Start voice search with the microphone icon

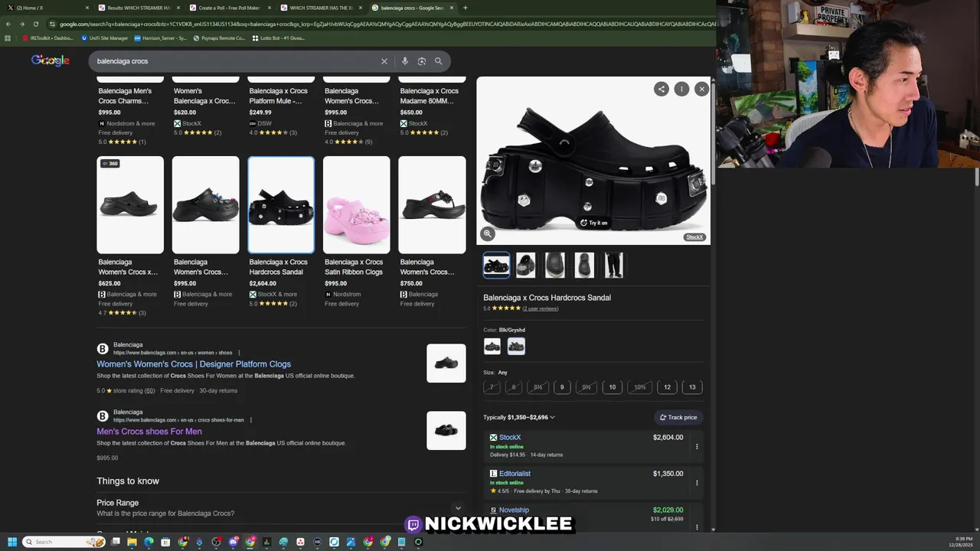point(405,61)
